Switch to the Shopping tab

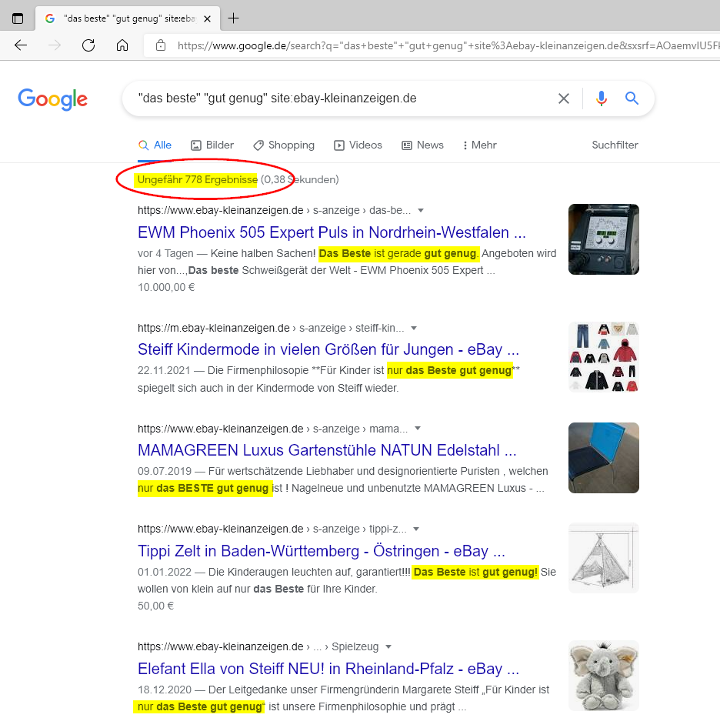(284, 145)
